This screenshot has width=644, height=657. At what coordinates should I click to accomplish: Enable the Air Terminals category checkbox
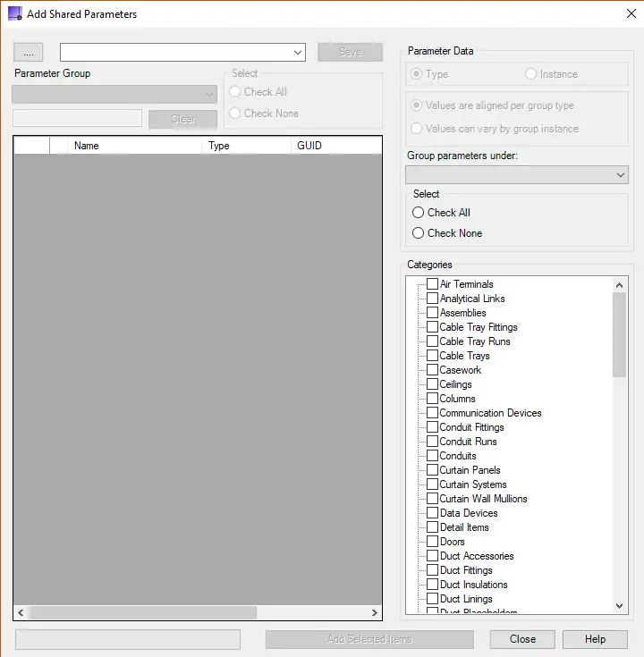[432, 284]
